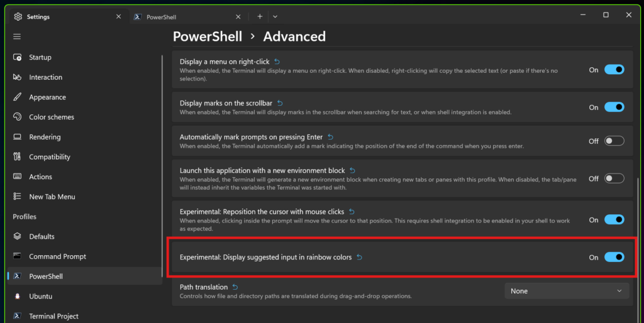Reset the Path translation setting

pyautogui.click(x=235, y=287)
